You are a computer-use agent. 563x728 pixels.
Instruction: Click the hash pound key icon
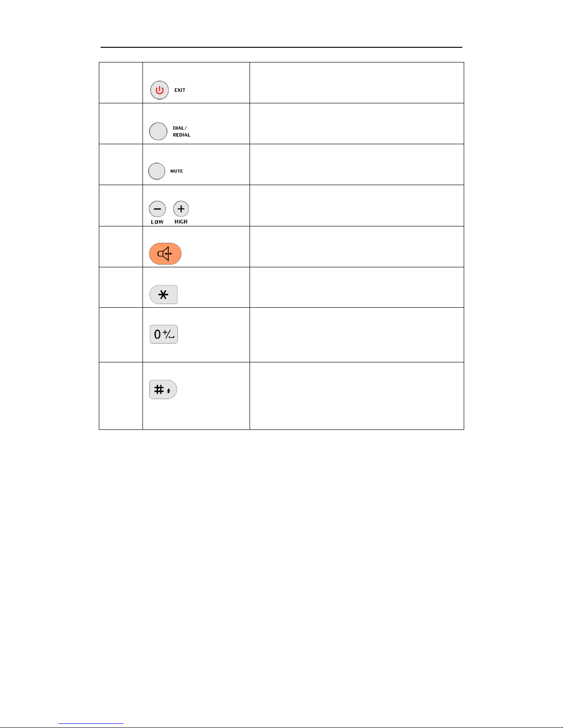coord(163,389)
